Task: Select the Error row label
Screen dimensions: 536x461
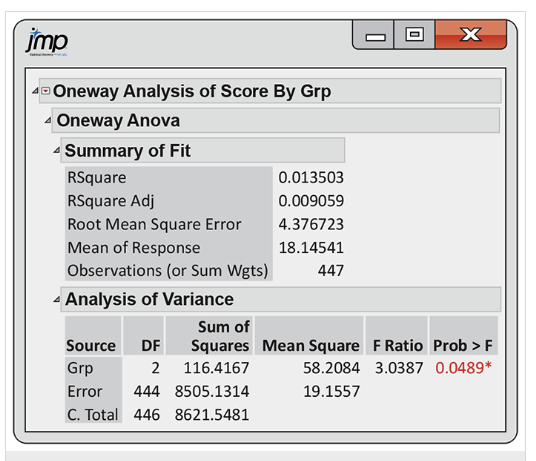Action: (85, 391)
